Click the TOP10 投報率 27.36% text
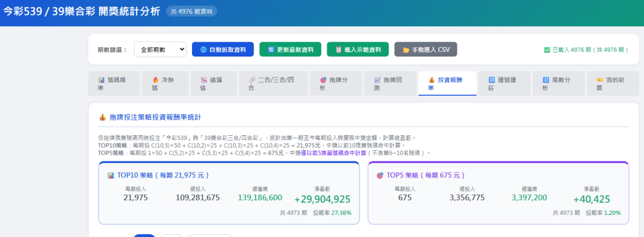Screen dimensions: 644x237 point(332,213)
